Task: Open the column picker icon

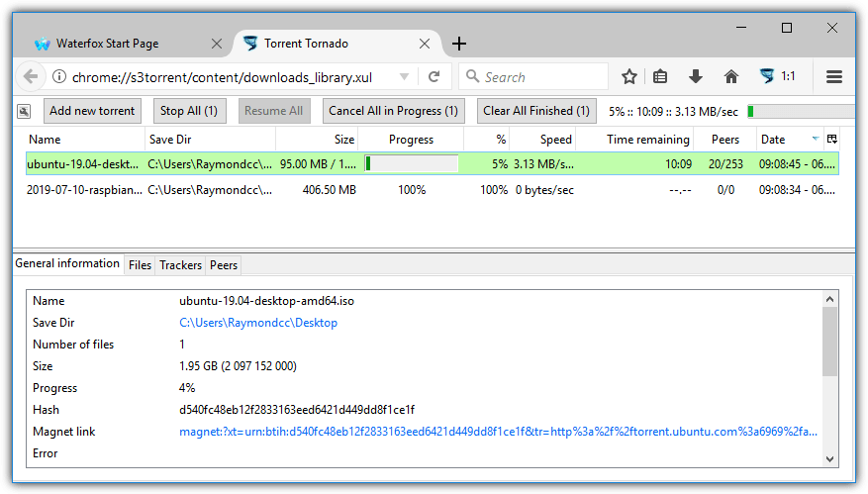Action: click(832, 139)
